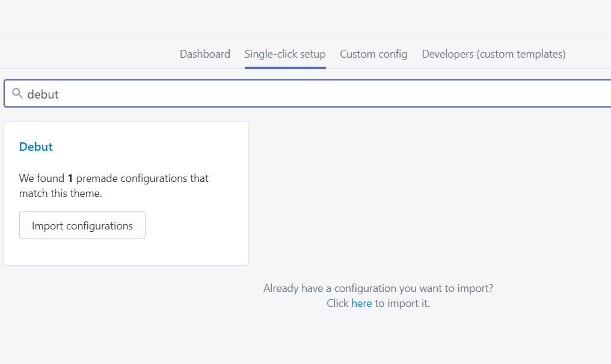Open the Debut theme title link

36,147
